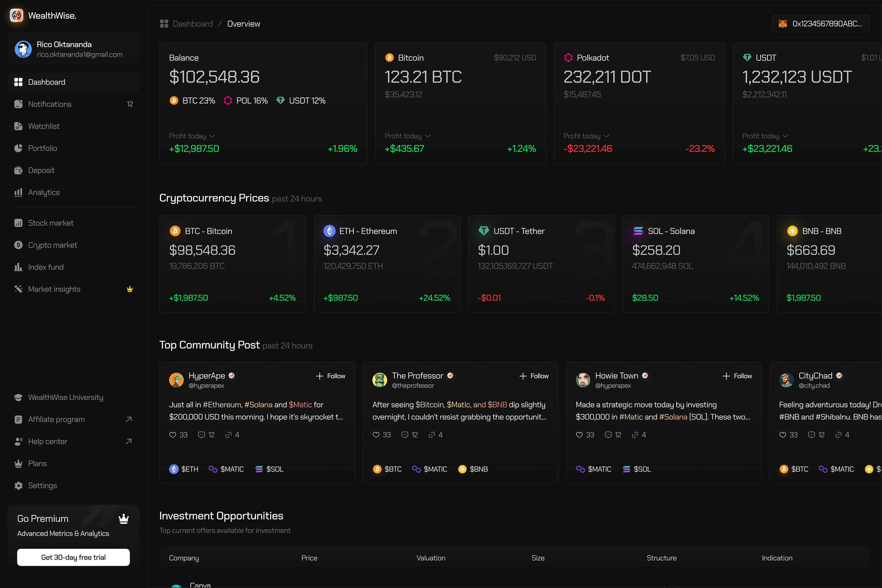Viewport: 882px width, 588px height.
Task: Expand Profit today dropdown on Bitcoin card
Action: click(408, 136)
